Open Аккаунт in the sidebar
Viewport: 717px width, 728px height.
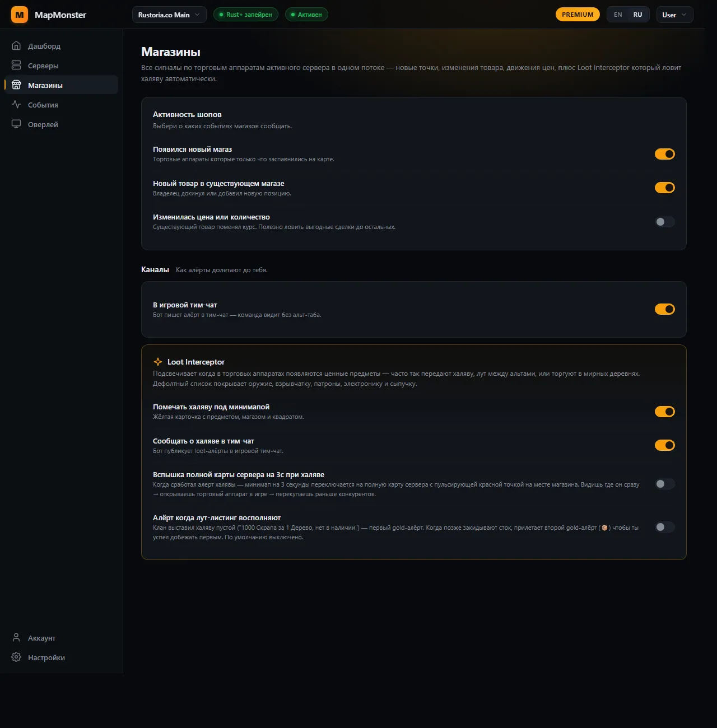pyautogui.click(x=61, y=638)
